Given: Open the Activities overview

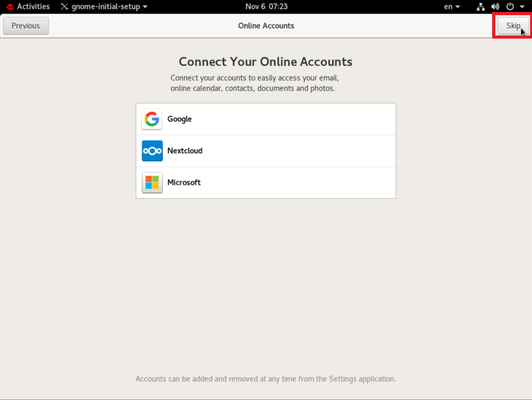Looking at the screenshot, I should 34,6.
